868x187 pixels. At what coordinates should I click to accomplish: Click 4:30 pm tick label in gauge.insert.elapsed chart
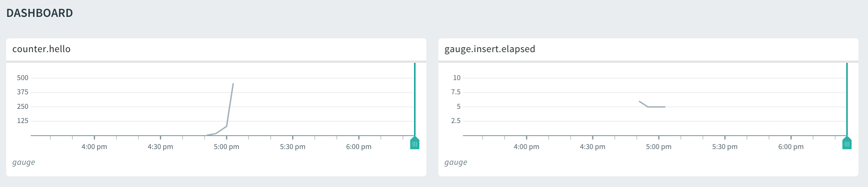pos(592,147)
